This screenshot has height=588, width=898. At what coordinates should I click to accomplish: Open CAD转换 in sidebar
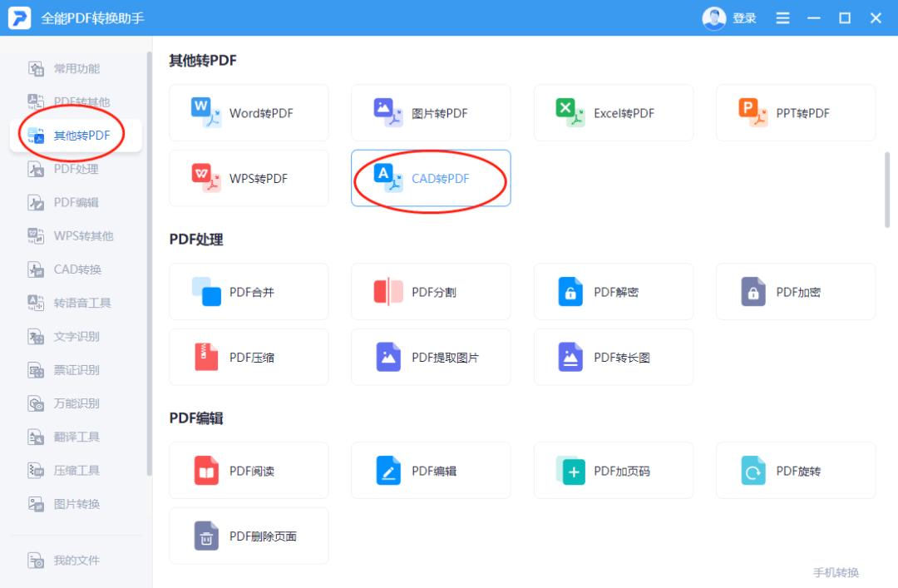click(76, 269)
